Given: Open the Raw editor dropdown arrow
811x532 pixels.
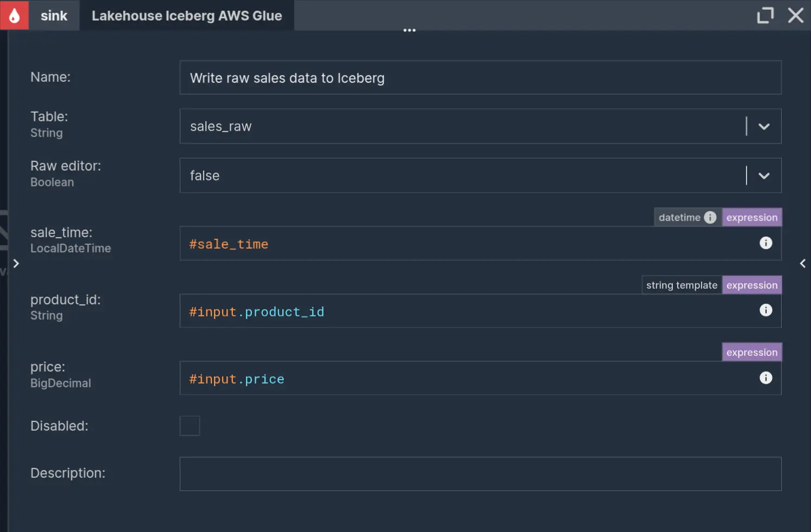Looking at the screenshot, I should (x=764, y=176).
